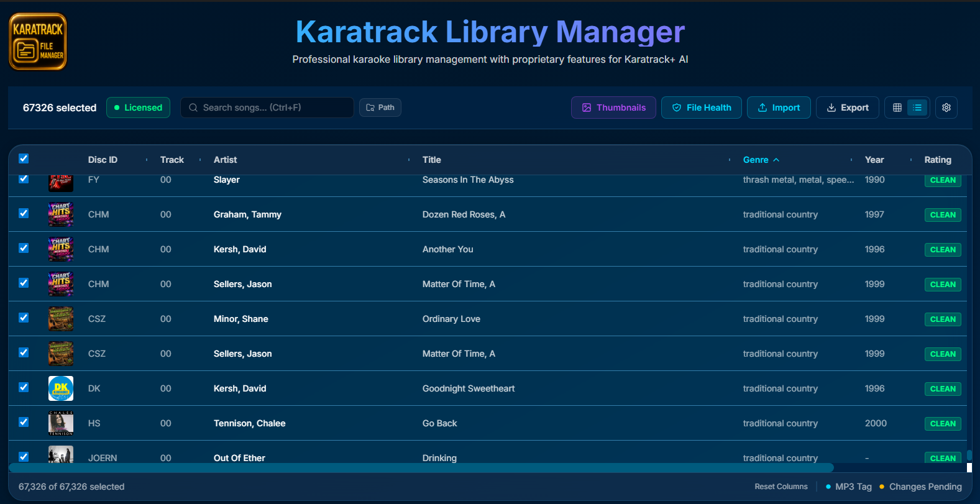
Task: Select the title 'Goodnight Sweetheart'
Action: (x=469, y=388)
